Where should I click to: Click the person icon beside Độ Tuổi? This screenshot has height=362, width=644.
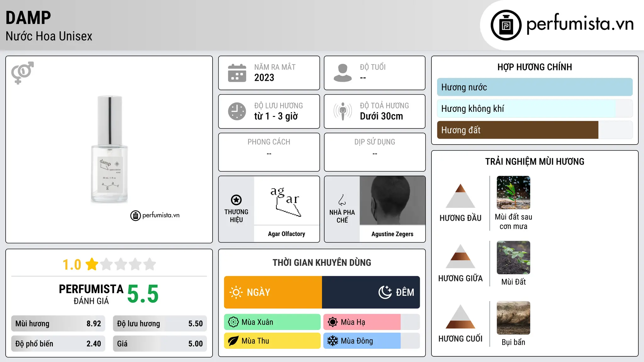click(342, 73)
